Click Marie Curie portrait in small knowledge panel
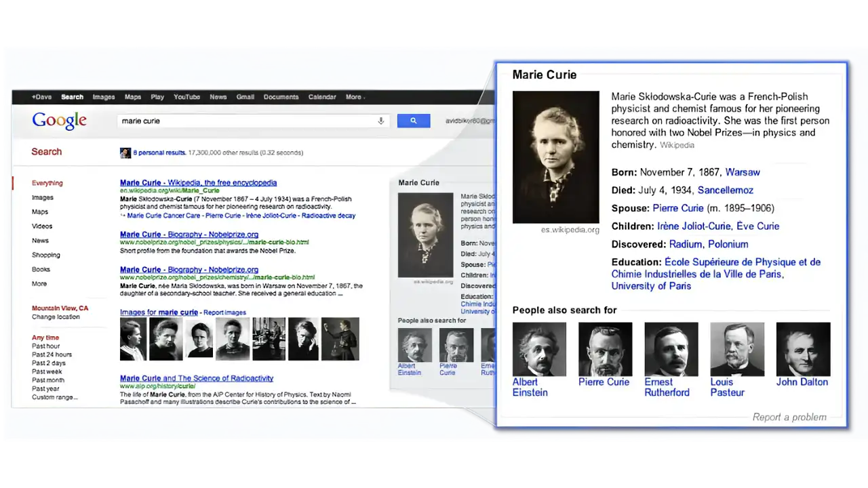The width and height of the screenshot is (868, 488). (425, 235)
